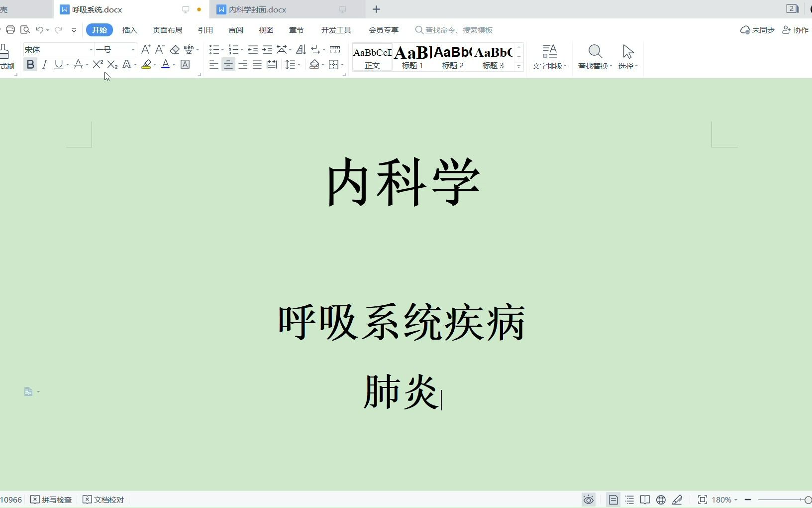Apply strikethrough formatting
812x508 pixels.
[78, 65]
